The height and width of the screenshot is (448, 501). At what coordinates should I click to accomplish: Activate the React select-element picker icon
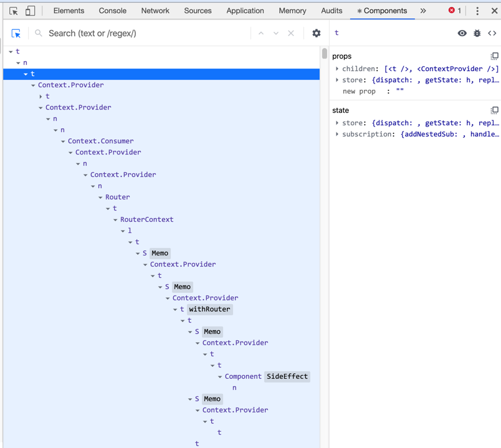pos(16,33)
